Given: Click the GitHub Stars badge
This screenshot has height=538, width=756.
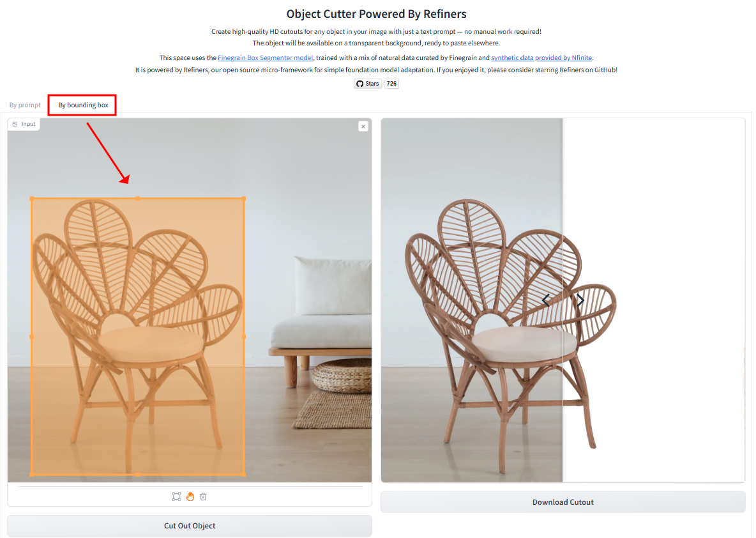Looking at the screenshot, I should [x=368, y=84].
